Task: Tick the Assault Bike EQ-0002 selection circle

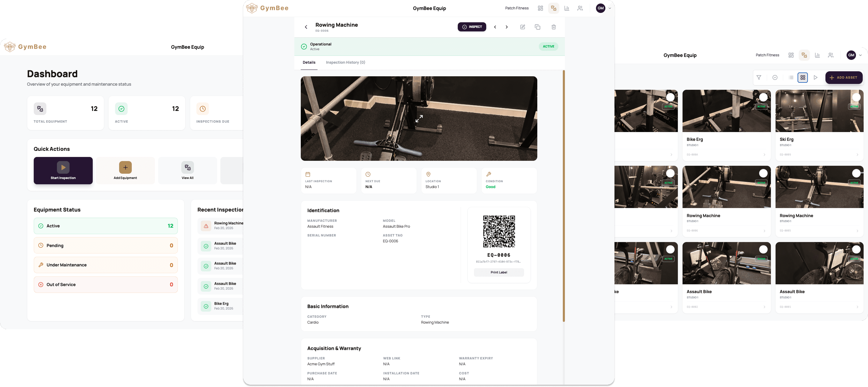Action: (x=763, y=249)
